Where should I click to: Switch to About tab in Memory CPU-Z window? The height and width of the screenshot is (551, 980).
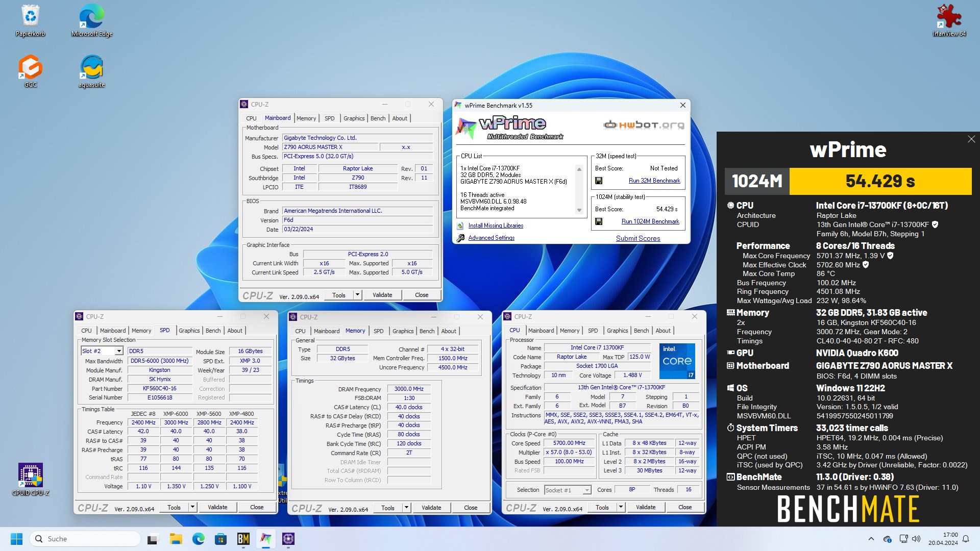(449, 331)
